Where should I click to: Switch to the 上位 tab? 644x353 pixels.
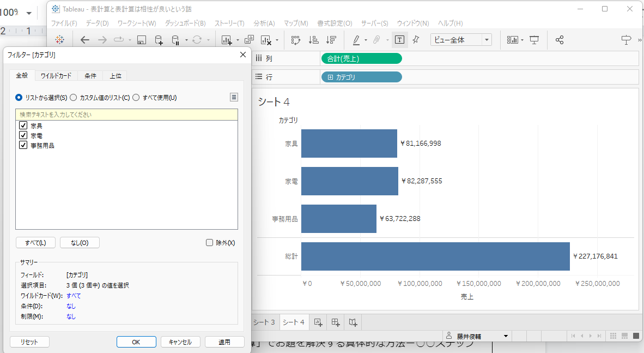[116, 76]
